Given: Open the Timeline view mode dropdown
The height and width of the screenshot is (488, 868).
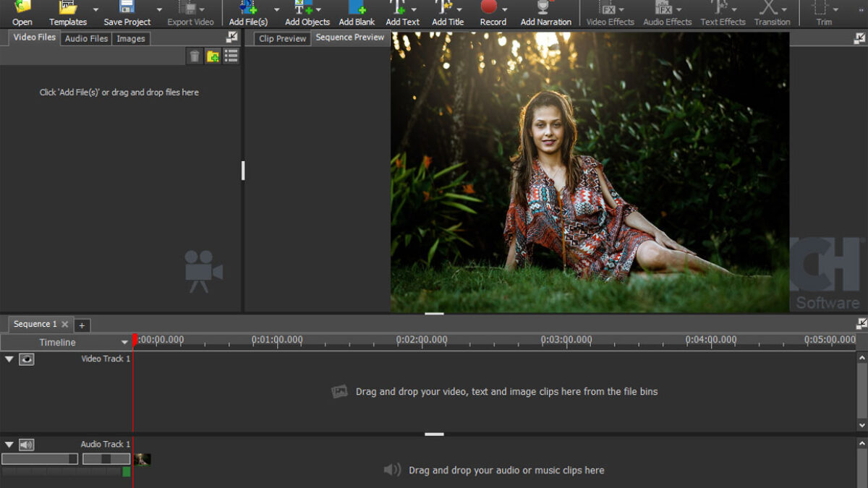Looking at the screenshot, I should 124,343.
